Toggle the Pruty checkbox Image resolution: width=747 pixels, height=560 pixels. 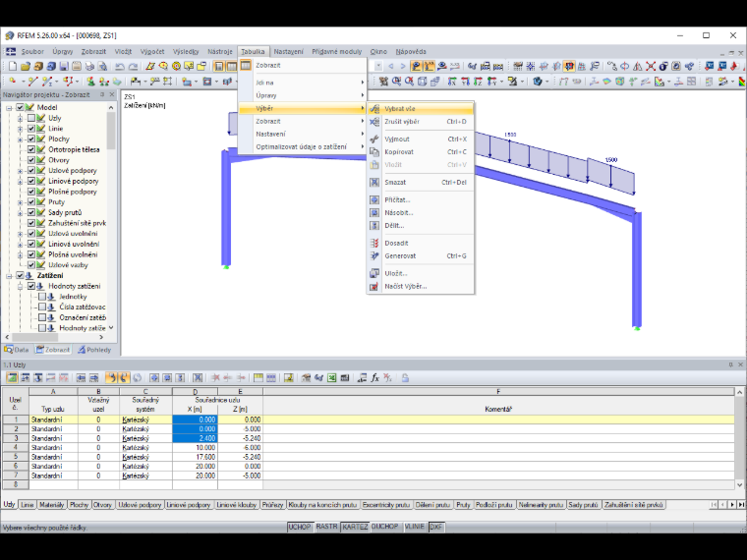pos(31,202)
